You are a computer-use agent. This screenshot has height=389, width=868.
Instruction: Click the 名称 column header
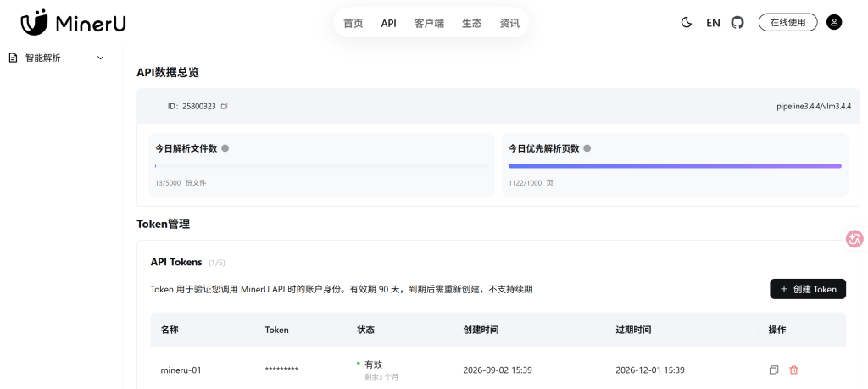[170, 329]
